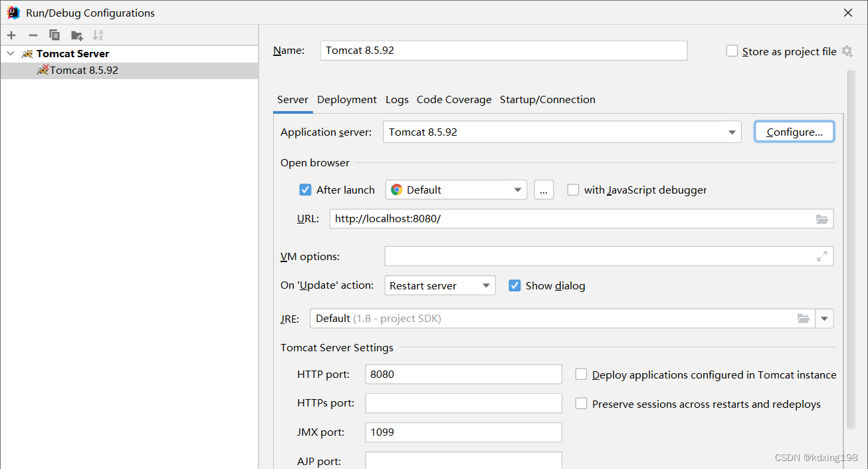Screen dimensions: 868x469
Task: Click the HTTP port field showing 8080
Action: (x=464, y=375)
